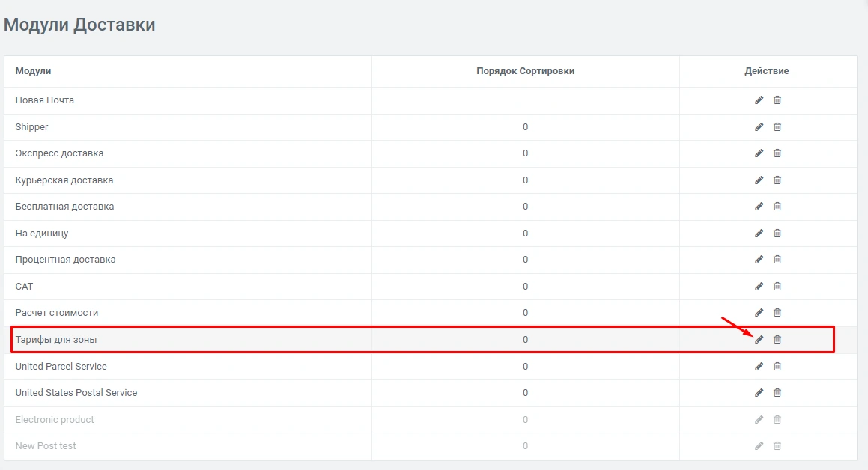Screen dimensions: 868x470
Task: Edit the Процентная доставка module
Action: point(759,260)
